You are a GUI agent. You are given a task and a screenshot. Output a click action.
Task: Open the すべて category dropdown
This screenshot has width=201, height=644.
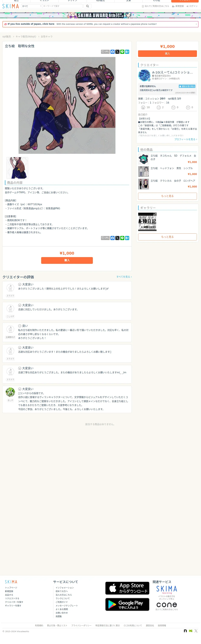[x=31, y=6]
